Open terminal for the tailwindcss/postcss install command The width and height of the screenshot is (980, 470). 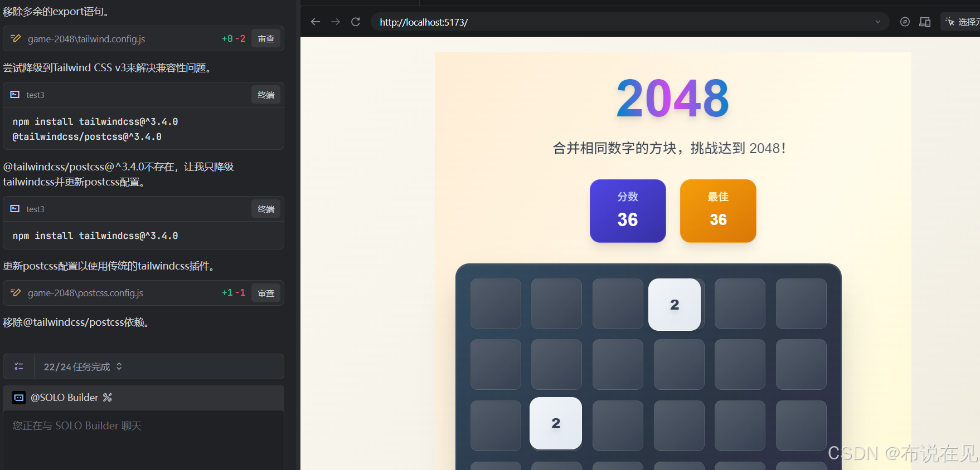tap(266, 95)
